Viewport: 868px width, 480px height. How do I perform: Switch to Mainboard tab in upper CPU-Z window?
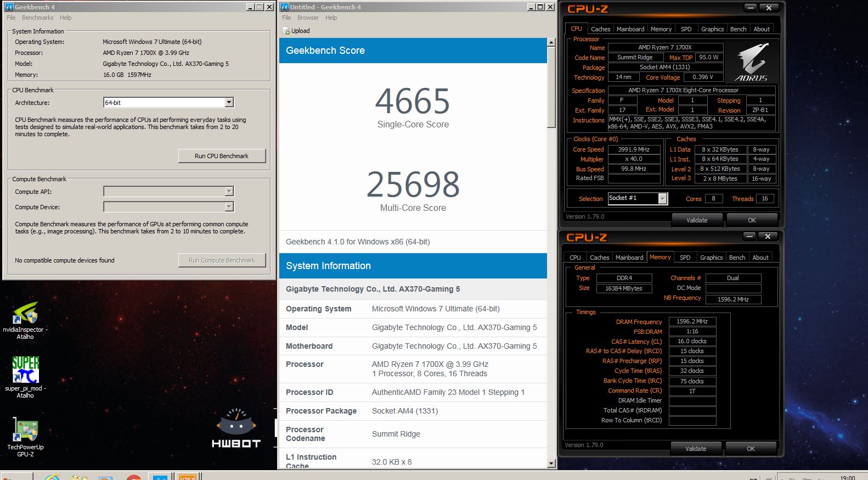[630, 29]
